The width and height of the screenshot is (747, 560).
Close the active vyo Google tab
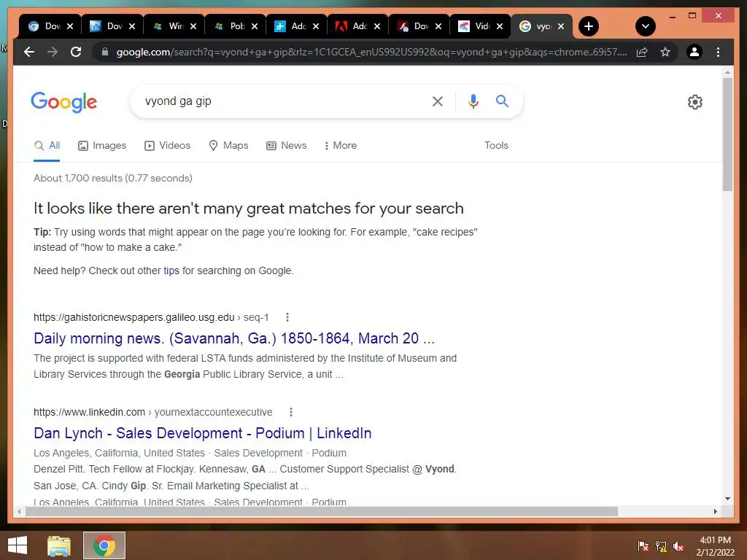561,26
